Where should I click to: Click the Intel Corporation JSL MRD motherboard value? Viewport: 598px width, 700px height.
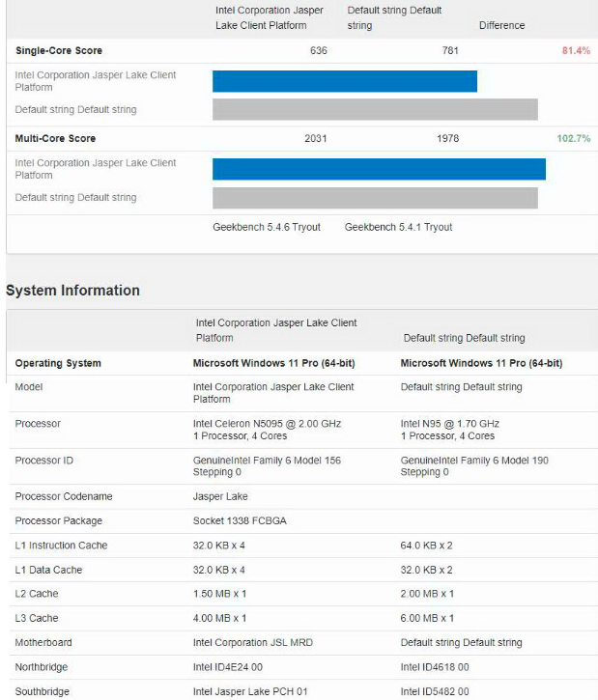253,643
